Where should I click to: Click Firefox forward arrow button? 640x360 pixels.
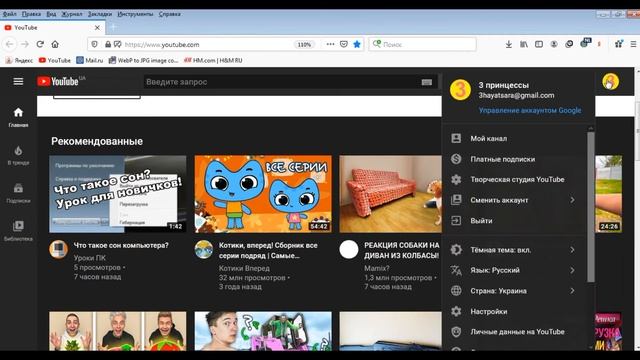tap(25, 44)
